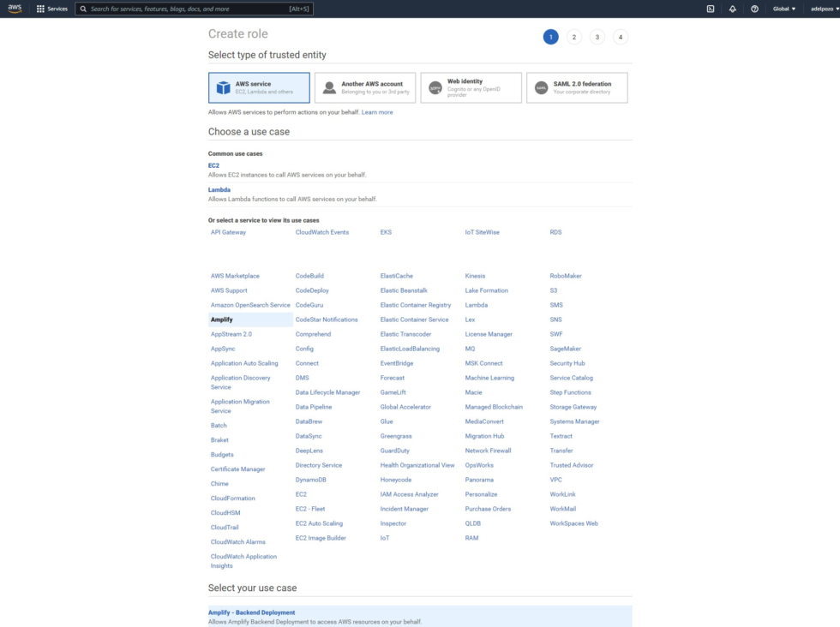Image resolution: width=840 pixels, height=627 pixels.
Task: Open the CloudShell terminal icon
Action: coord(710,9)
